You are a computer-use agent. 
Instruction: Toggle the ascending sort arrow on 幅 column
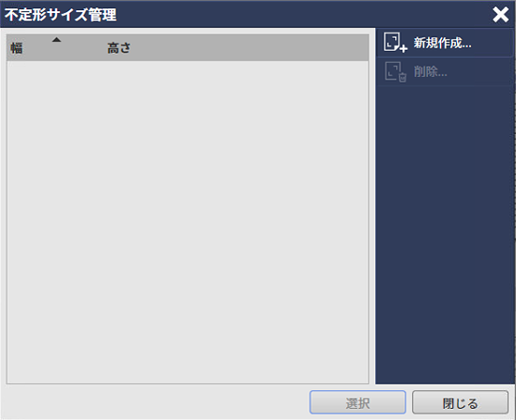click(57, 40)
